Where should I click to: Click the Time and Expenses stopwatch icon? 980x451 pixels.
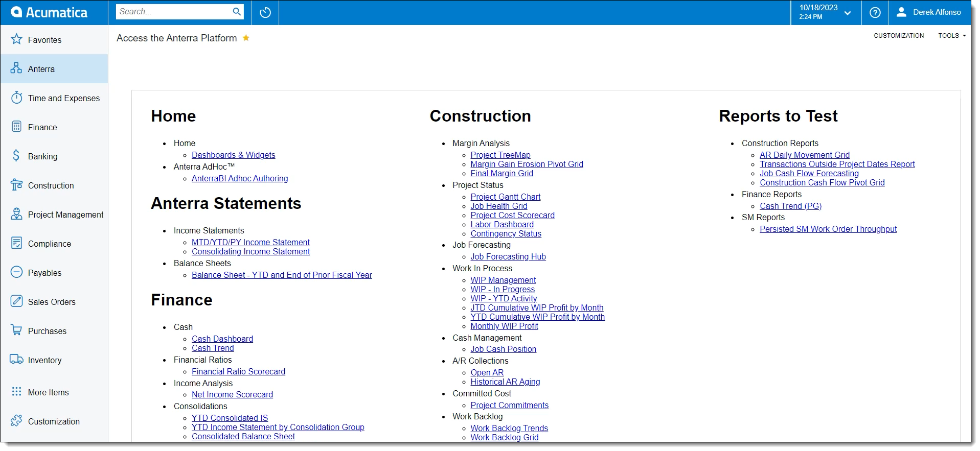click(16, 98)
